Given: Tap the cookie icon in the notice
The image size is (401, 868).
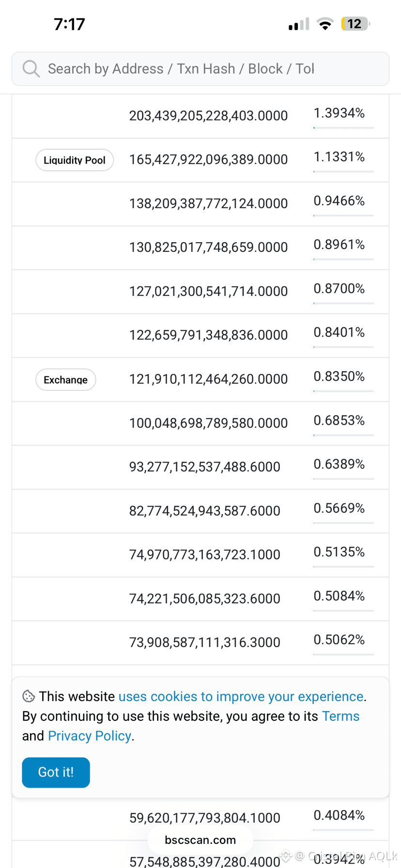Looking at the screenshot, I should 29,696.
